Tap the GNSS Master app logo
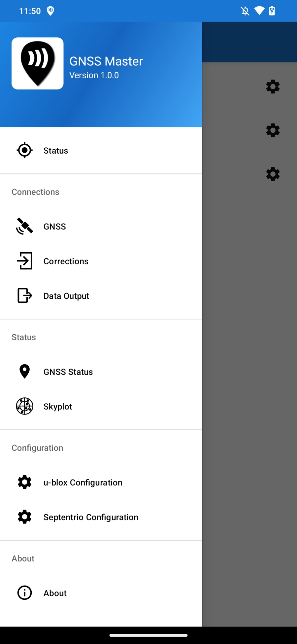Screen dimensions: 297x644 [x=38, y=63]
